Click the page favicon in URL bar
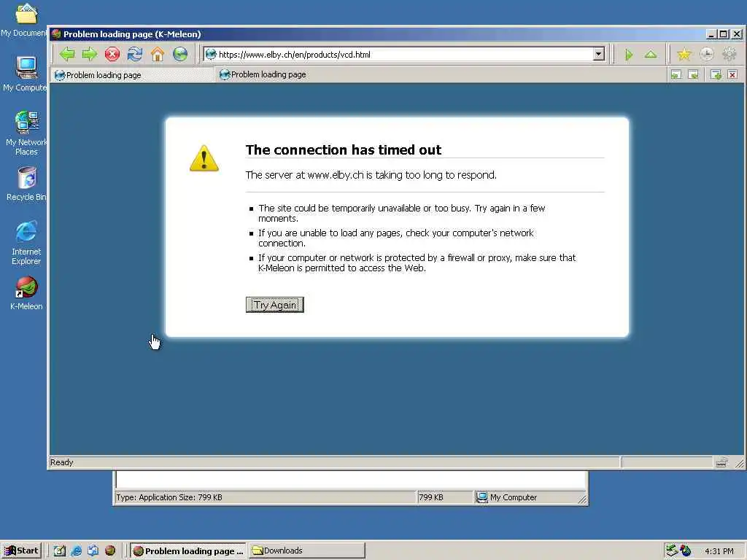 coord(211,54)
